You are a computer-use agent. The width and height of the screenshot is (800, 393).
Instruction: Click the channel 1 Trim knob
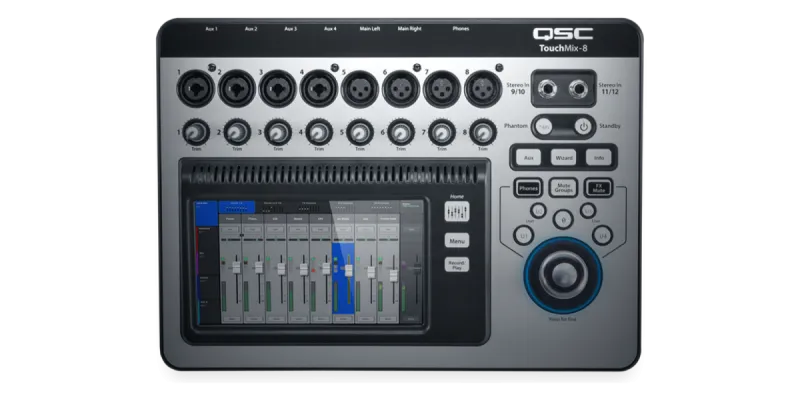tap(196, 133)
